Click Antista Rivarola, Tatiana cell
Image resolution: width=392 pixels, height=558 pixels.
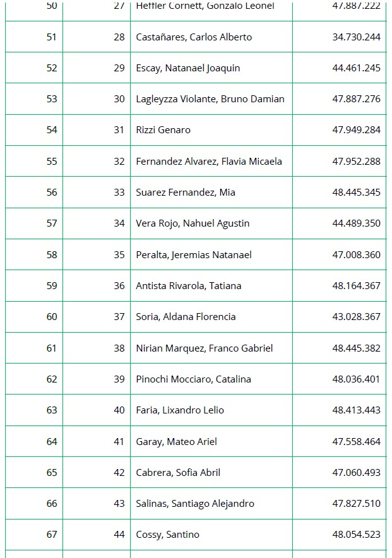pos(189,286)
